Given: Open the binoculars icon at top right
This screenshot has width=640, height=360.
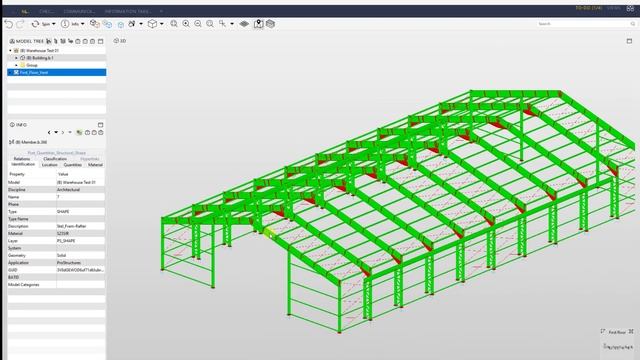Looking at the screenshot, I should click(x=630, y=8).
